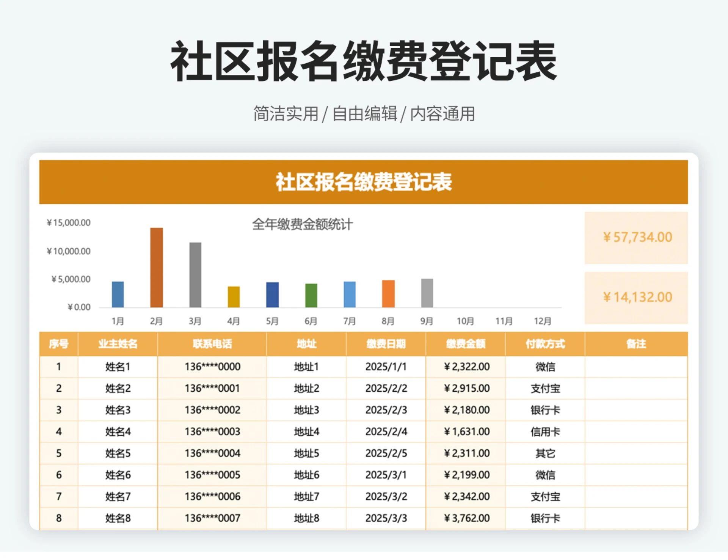Click the date 2025/1/1 cell
728x560 pixels.
point(386,366)
